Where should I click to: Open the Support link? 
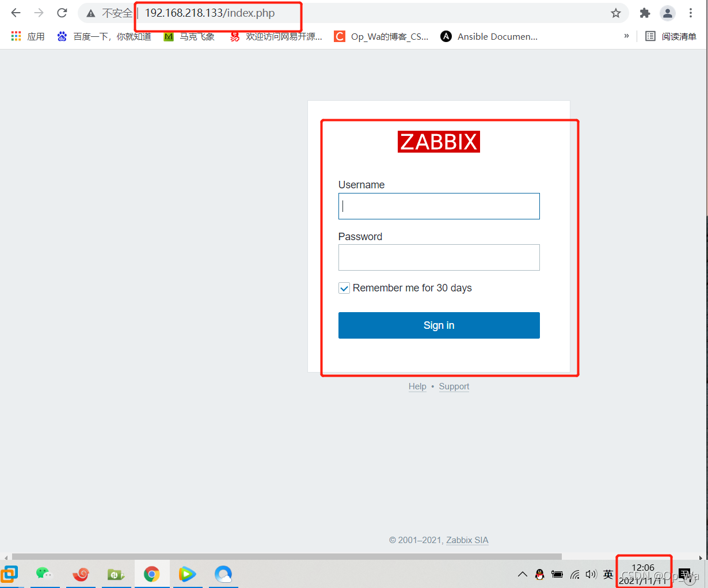(x=454, y=386)
